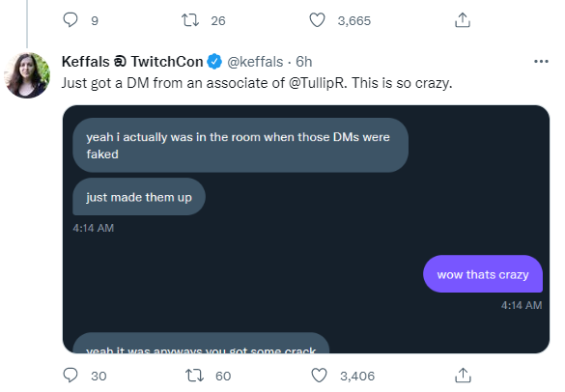
Task: Click the 3,665 like count
Action: tap(353, 21)
